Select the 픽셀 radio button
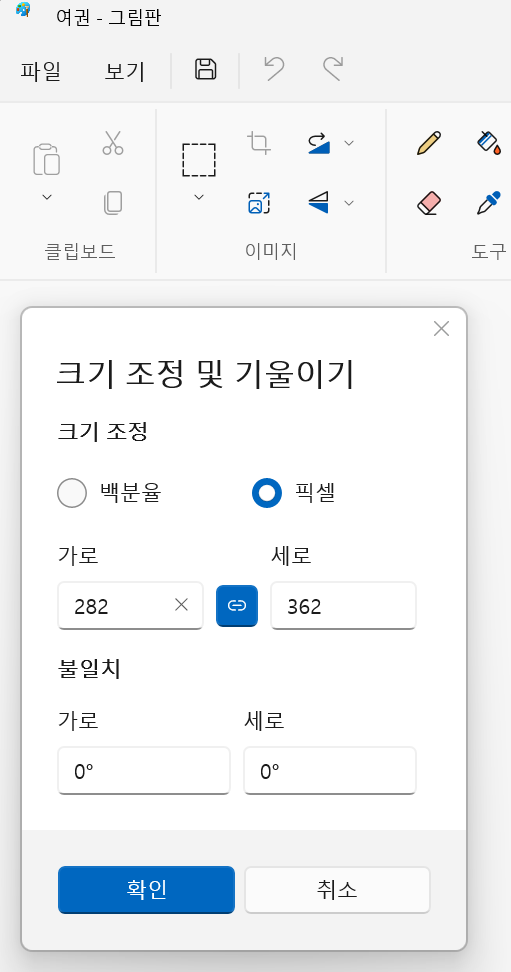511x972 pixels. pyautogui.click(x=267, y=493)
